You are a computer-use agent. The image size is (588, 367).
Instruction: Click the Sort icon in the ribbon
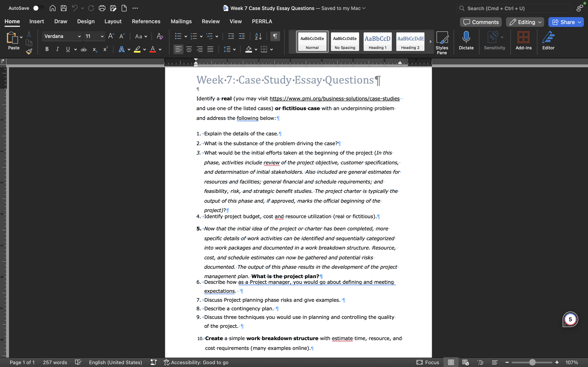coord(258,36)
